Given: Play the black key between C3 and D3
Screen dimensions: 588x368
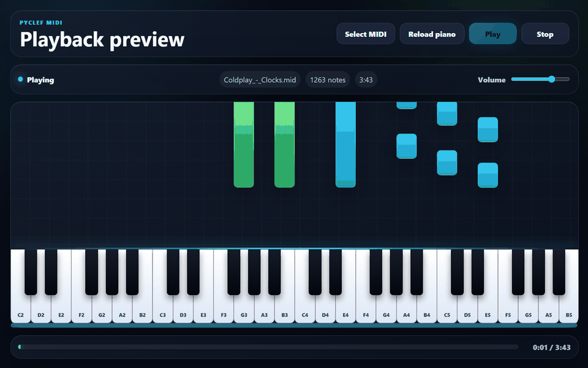Looking at the screenshot, I should (173, 272).
